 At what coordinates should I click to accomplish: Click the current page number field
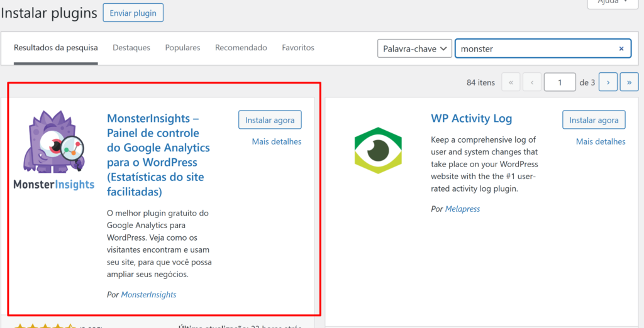click(x=560, y=82)
